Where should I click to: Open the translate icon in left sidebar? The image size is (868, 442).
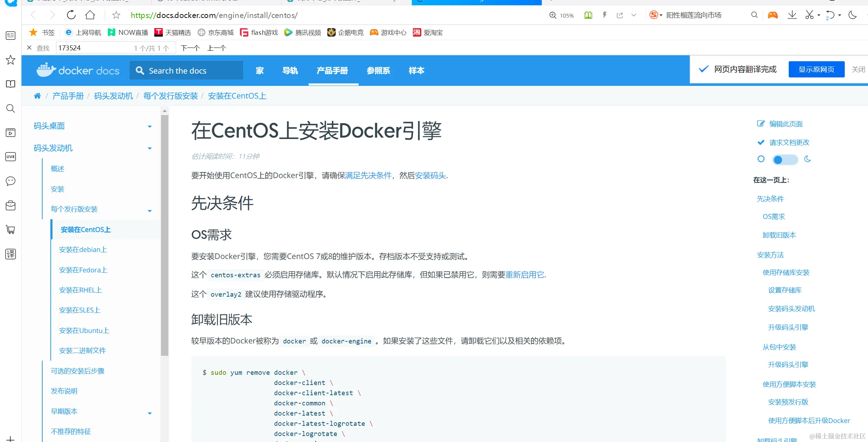pos(11,254)
